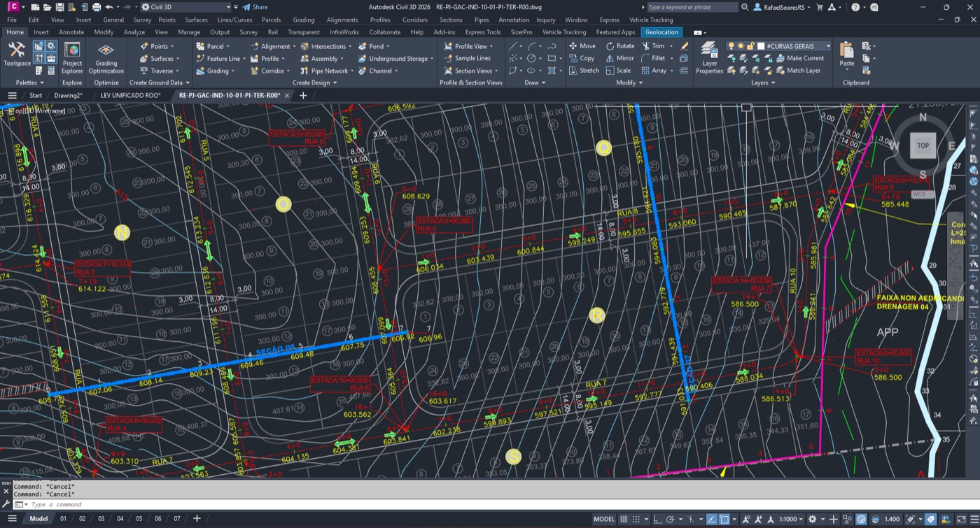Image resolution: width=980 pixels, height=528 pixels.
Task: Toggle snap mode in status bar
Action: [x=636, y=519]
